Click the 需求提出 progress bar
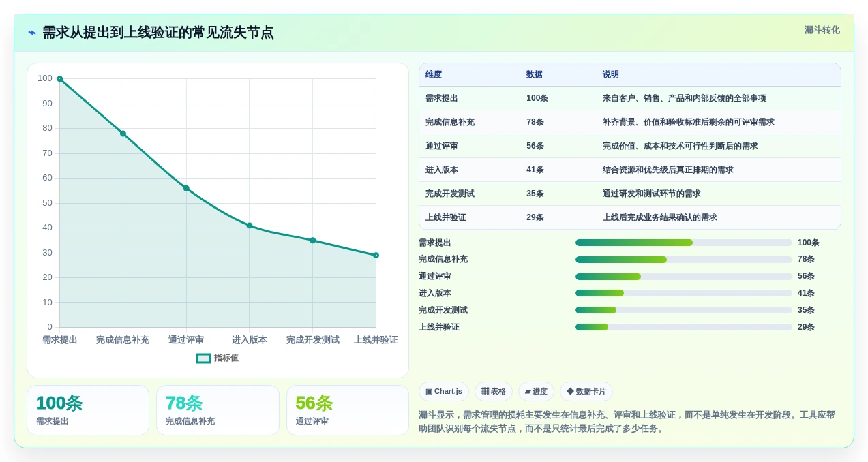The width and height of the screenshot is (868, 462). click(x=684, y=243)
